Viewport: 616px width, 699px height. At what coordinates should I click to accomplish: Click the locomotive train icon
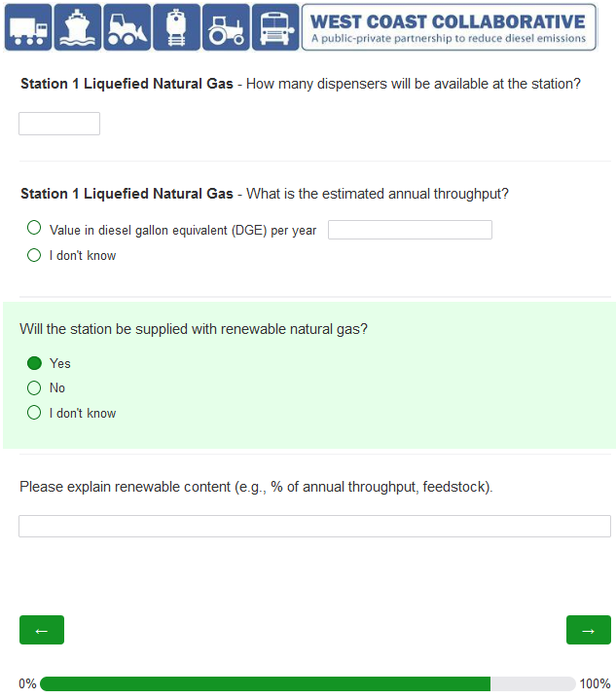tap(176, 27)
